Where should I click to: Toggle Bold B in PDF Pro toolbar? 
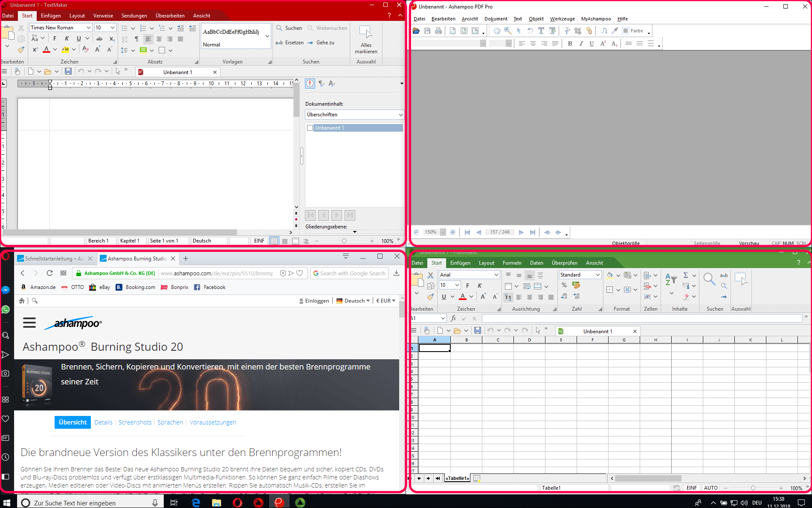click(570, 43)
